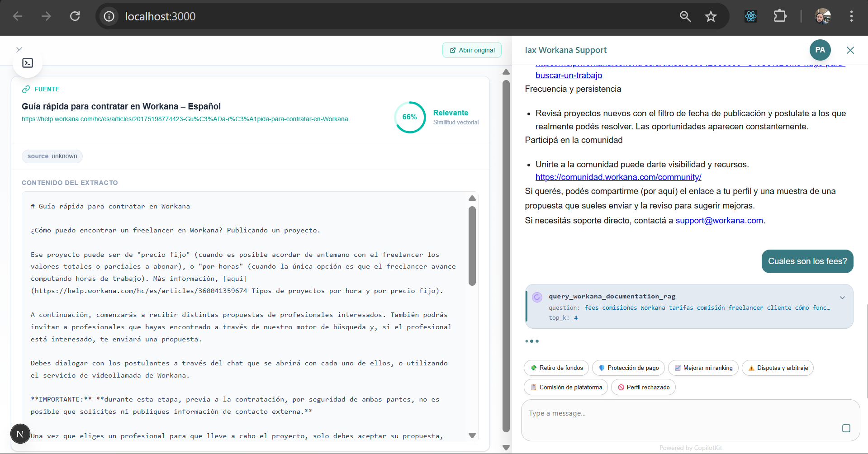Reload the localhost page
Viewport: 868px width, 454px height.
[75, 16]
